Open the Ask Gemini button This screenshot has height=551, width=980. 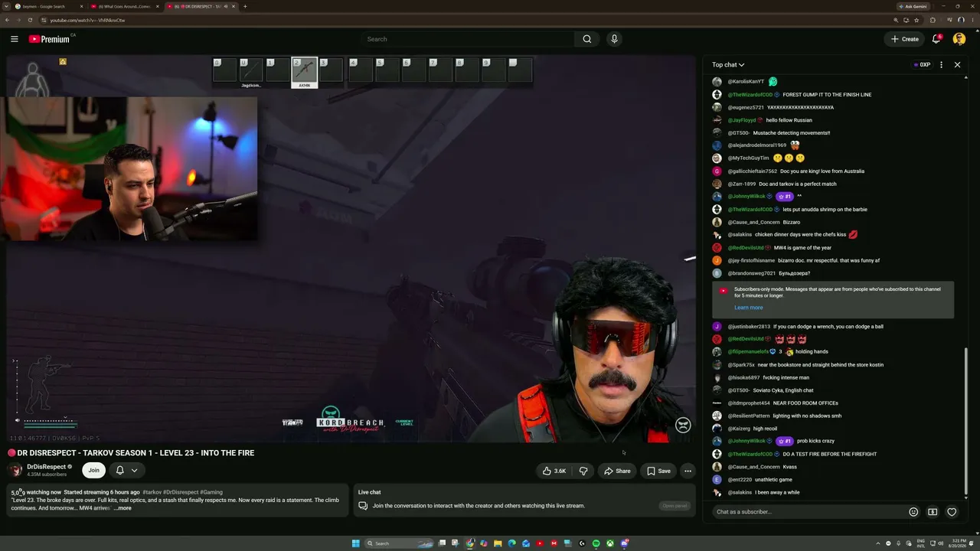(912, 6)
